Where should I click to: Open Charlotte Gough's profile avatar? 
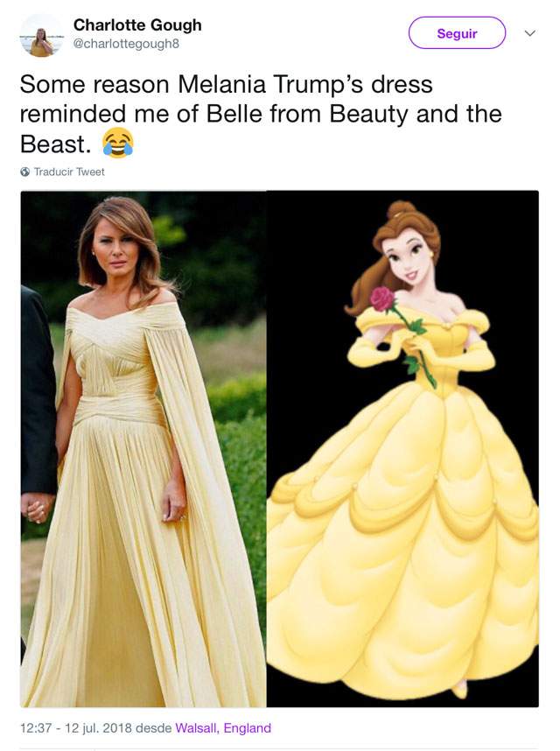[41, 34]
